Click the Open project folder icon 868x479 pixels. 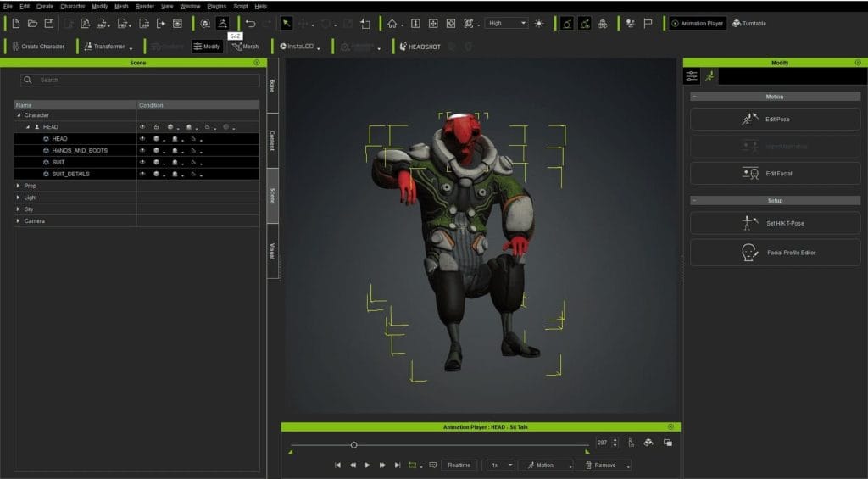[x=32, y=24]
